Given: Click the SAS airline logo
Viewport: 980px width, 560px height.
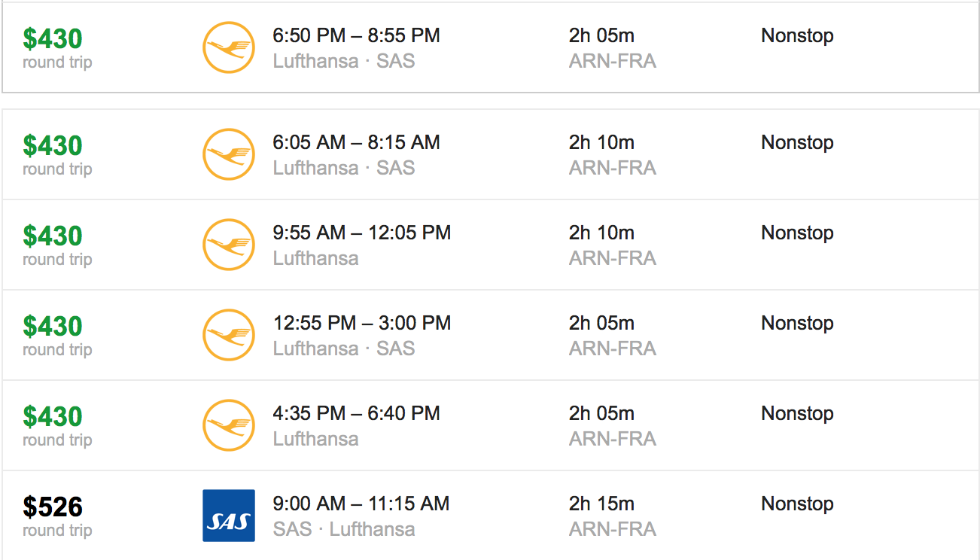Looking at the screenshot, I should [229, 516].
